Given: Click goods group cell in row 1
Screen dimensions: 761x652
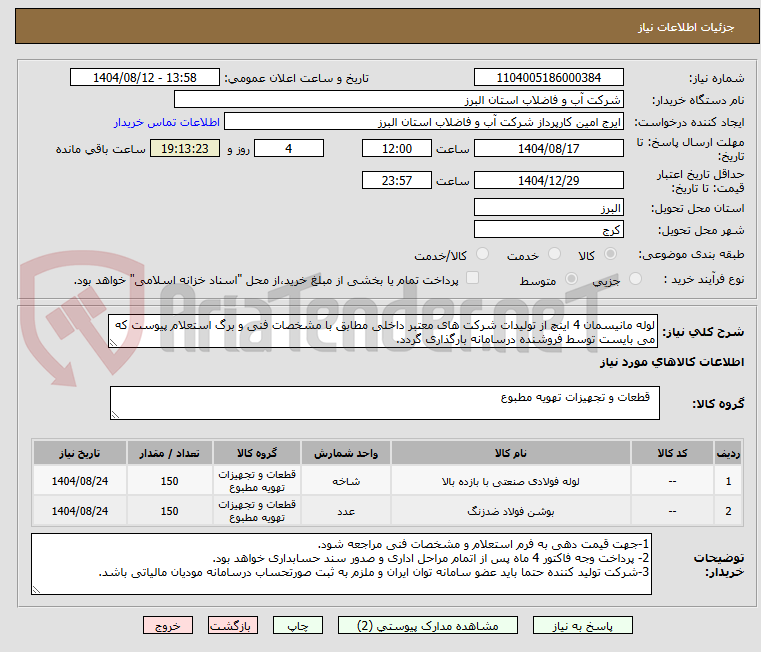Looking at the screenshot, I should point(257,481).
